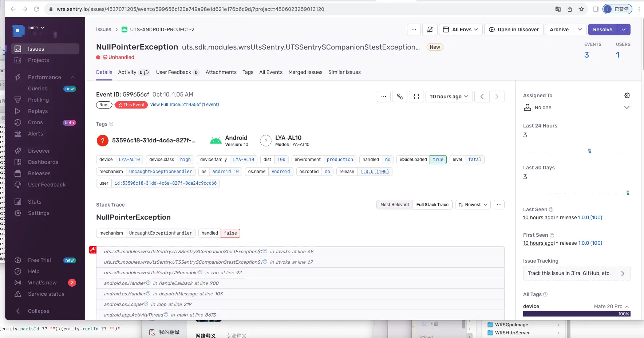Click Open in Discover button
The width and height of the screenshot is (644, 338).
(514, 30)
